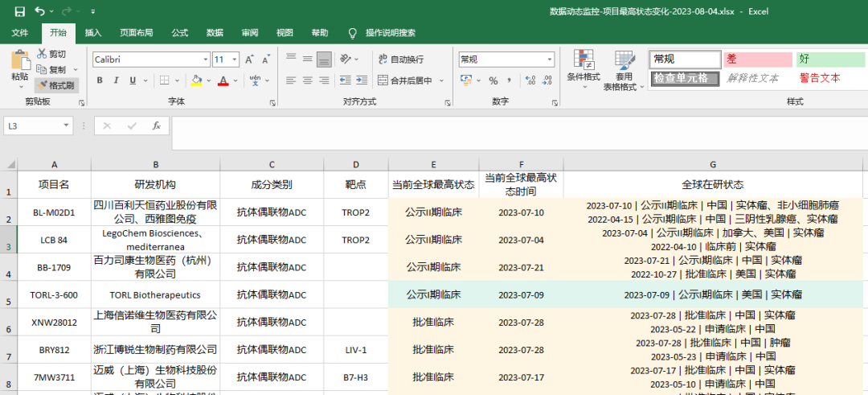This screenshot has width=868, height=395.
Task: Switch to the 公式 Formulas tab
Action: point(180,33)
